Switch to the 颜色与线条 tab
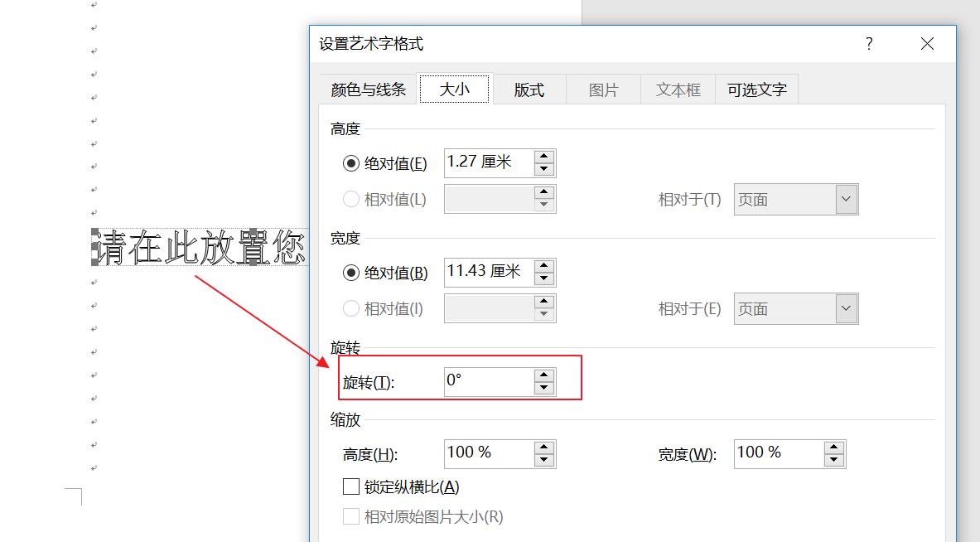The image size is (980, 542). click(369, 89)
